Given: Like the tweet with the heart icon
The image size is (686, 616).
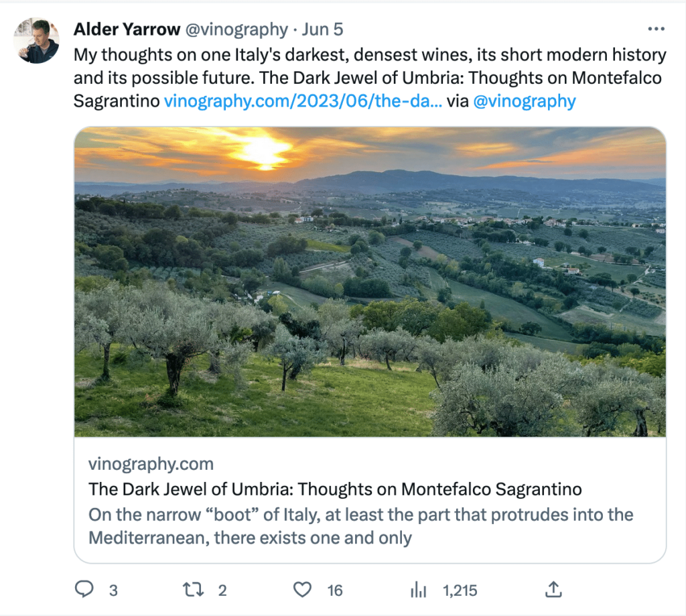Looking at the screenshot, I should pos(303,590).
